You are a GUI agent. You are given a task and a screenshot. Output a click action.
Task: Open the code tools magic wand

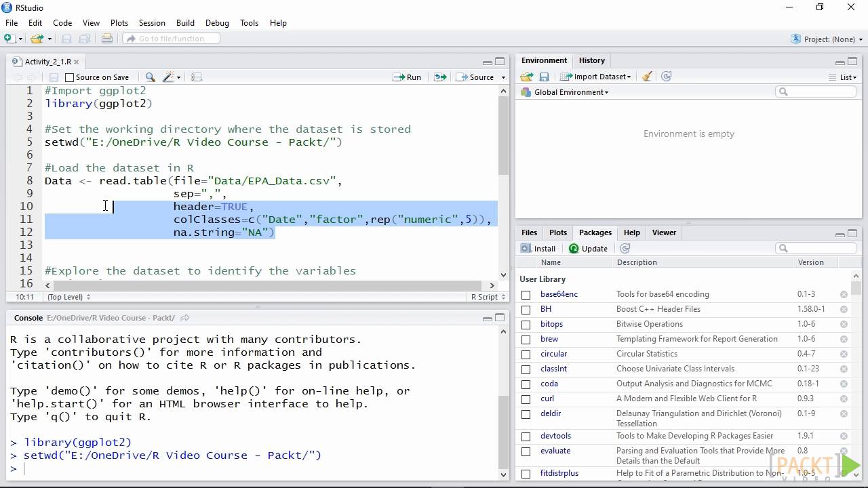[x=169, y=77]
